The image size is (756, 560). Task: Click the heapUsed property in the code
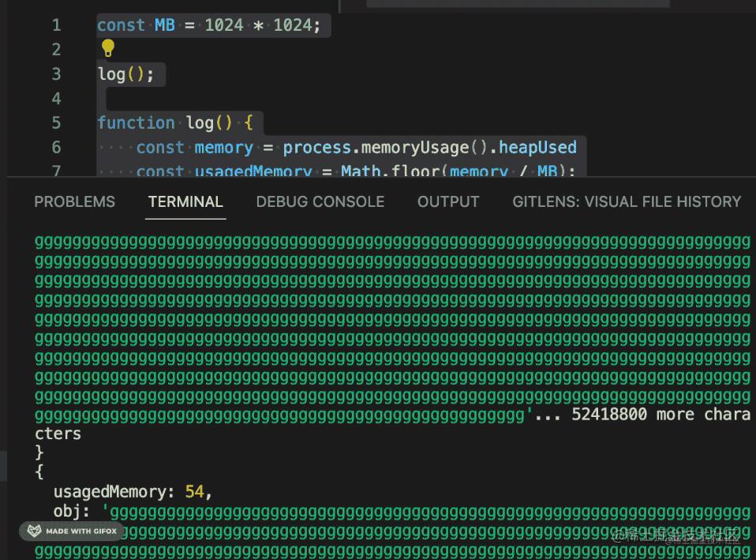pos(537,147)
